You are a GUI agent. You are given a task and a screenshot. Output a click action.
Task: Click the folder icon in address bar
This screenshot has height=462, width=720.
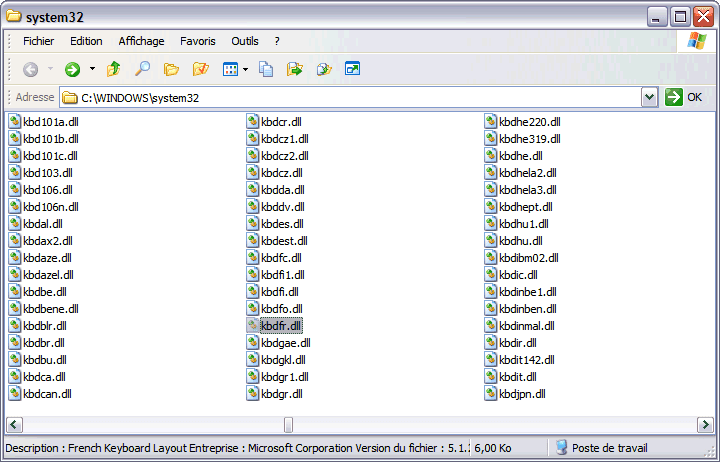point(70,97)
